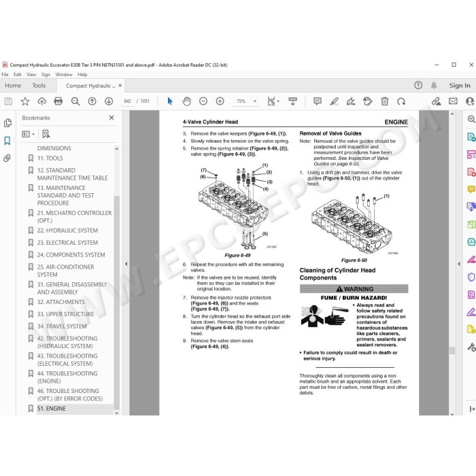Open bookmark 23. ELECTRICAL SYSTEM
Image resolution: width=476 pixels, height=476 pixels.
click(x=67, y=243)
